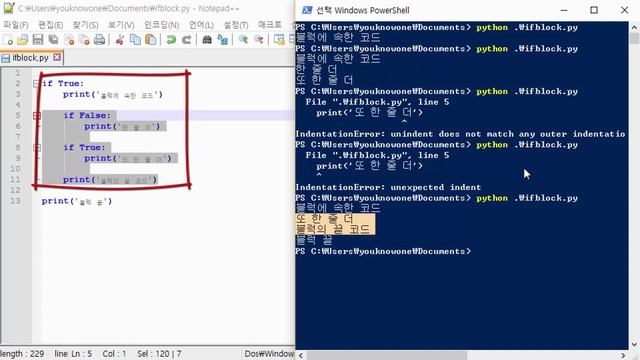Screen dimensions: 640x360
Task: Minimize the PowerShell window
Action: coord(564,10)
